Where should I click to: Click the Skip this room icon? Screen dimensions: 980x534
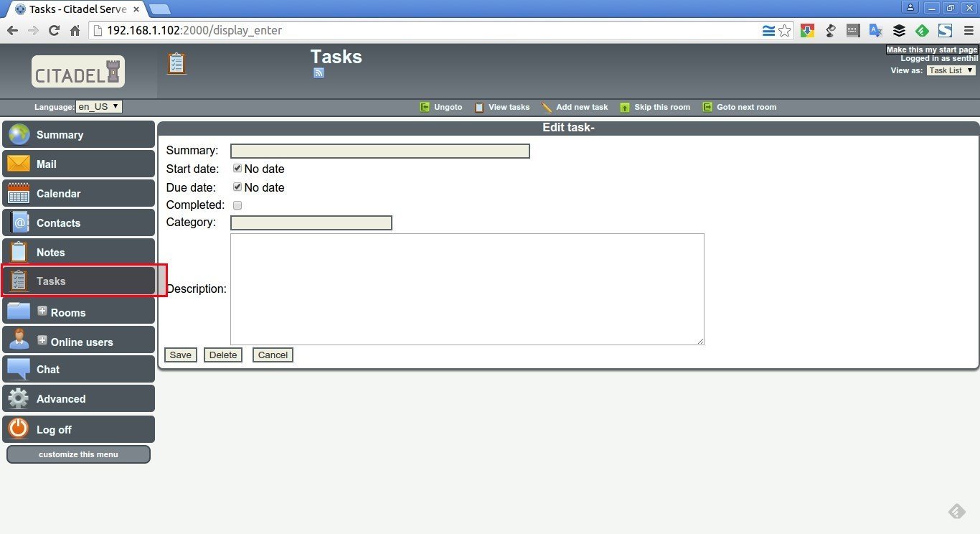(625, 107)
